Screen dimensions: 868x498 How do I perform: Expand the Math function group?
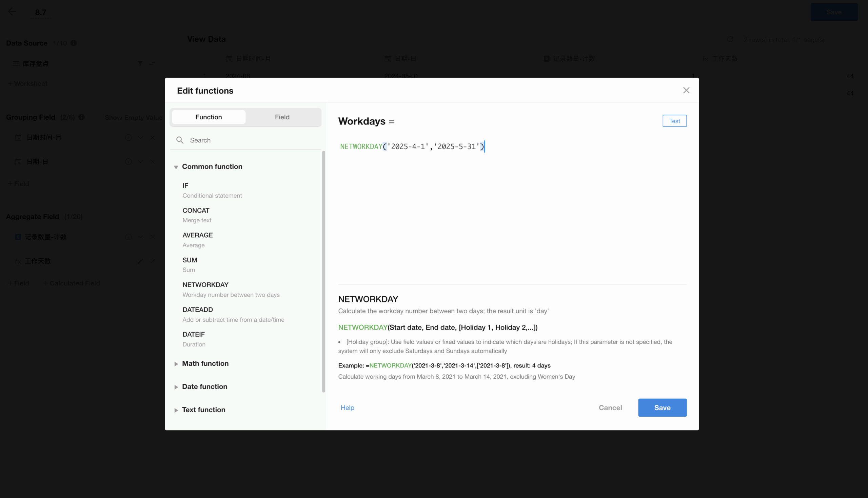pos(176,364)
